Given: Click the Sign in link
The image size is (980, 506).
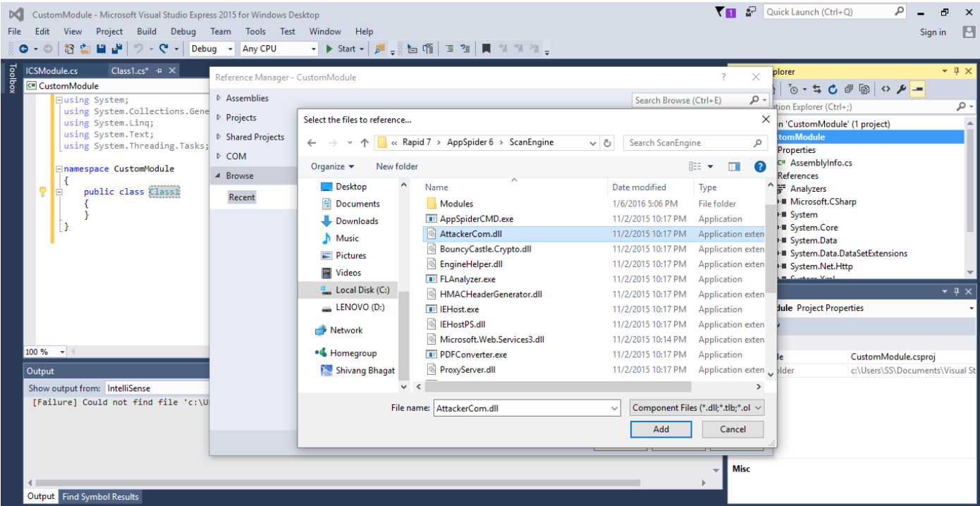Looking at the screenshot, I should coord(933,32).
